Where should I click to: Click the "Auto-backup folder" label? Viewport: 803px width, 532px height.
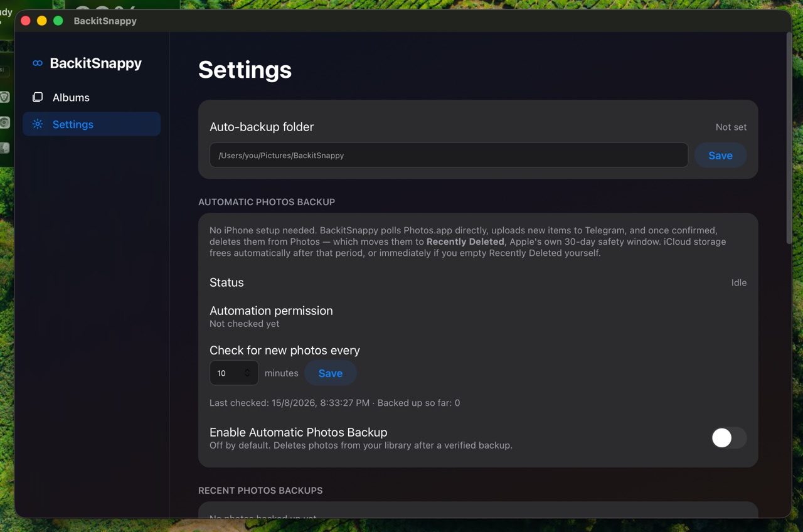pos(262,127)
